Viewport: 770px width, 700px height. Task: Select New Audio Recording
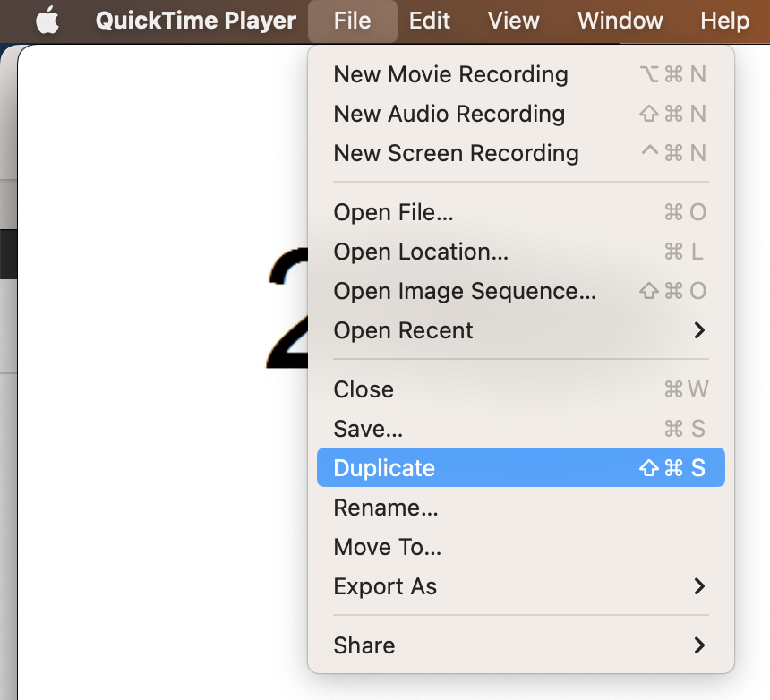point(449,114)
